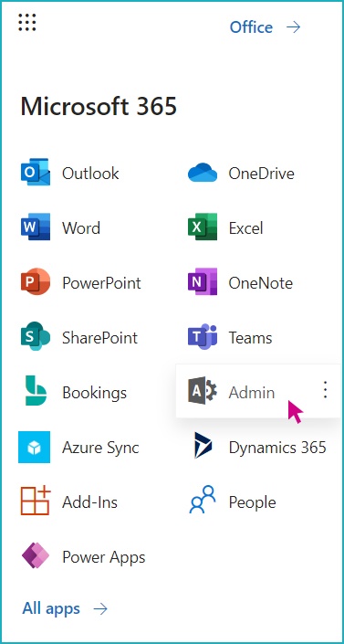Viewport: 344px width, 644px height.
Task: Select the Add-Ins label
Action: [90, 502]
